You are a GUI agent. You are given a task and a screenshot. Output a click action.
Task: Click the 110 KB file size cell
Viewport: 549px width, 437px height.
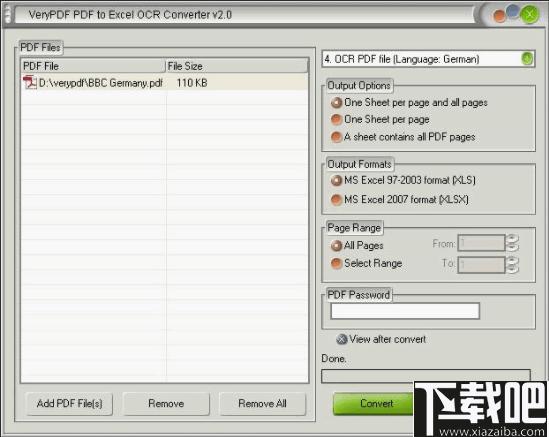coord(192,83)
